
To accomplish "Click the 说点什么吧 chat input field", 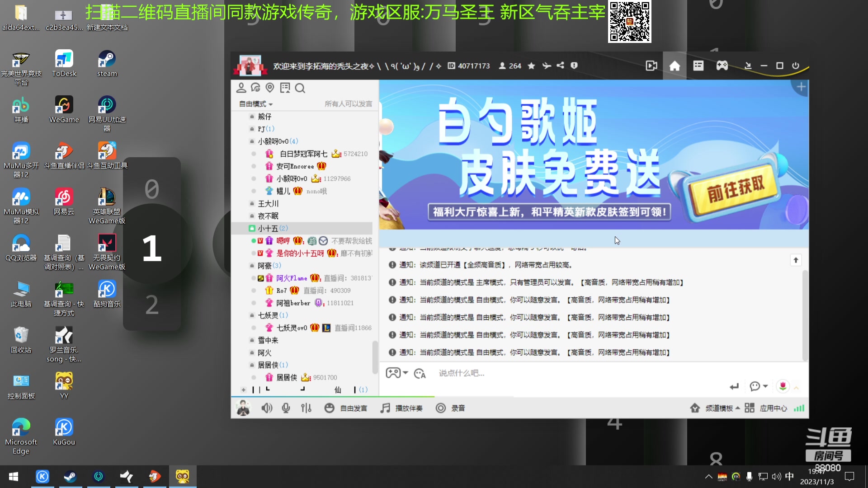I will [497, 373].
